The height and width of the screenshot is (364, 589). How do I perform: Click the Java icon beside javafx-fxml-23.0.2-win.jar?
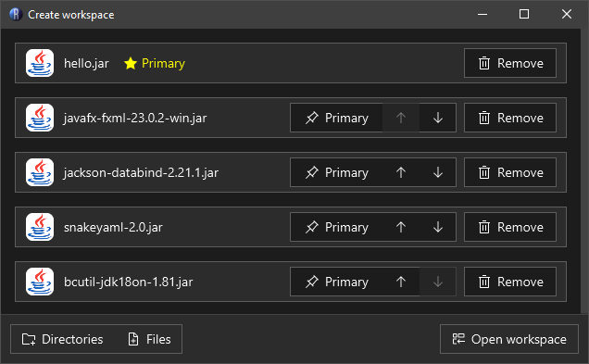40,118
